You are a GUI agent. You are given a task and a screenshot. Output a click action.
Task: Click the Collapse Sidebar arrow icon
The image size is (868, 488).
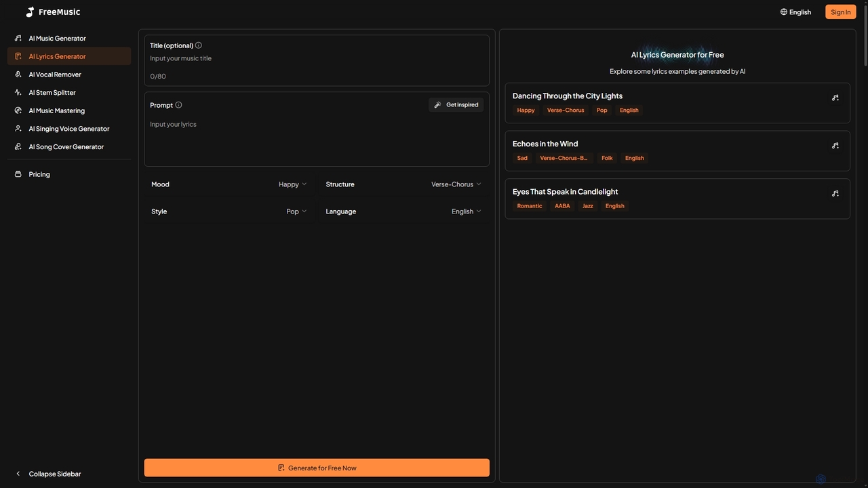18,474
